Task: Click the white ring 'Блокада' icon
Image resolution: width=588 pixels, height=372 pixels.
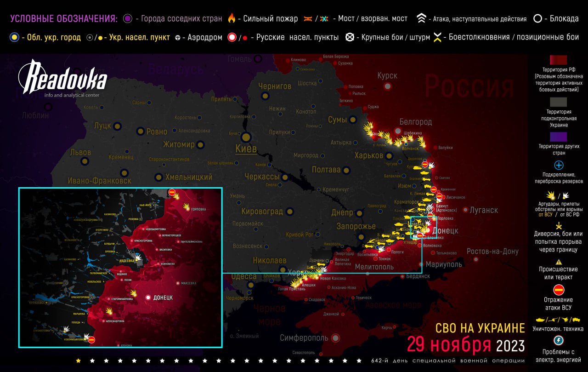Action: [537, 19]
